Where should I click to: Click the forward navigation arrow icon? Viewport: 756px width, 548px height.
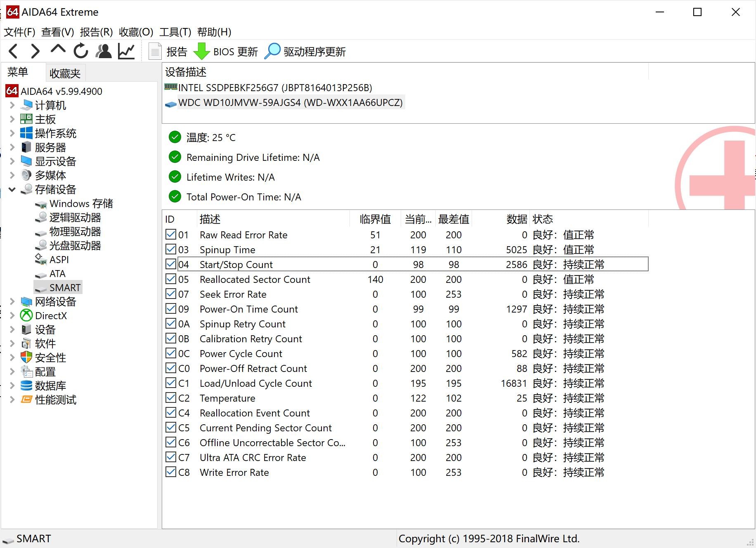click(x=35, y=52)
